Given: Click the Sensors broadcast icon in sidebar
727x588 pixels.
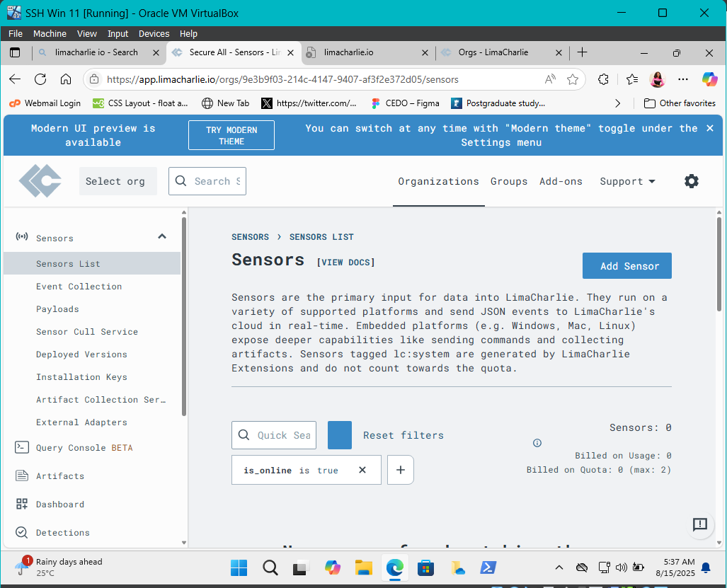Looking at the screenshot, I should coord(22,237).
